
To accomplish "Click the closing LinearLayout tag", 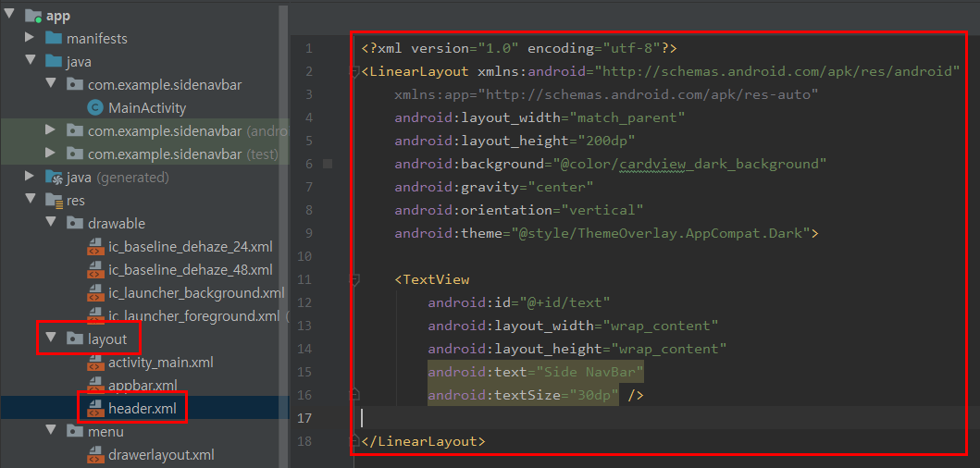I will pyautogui.click(x=423, y=441).
